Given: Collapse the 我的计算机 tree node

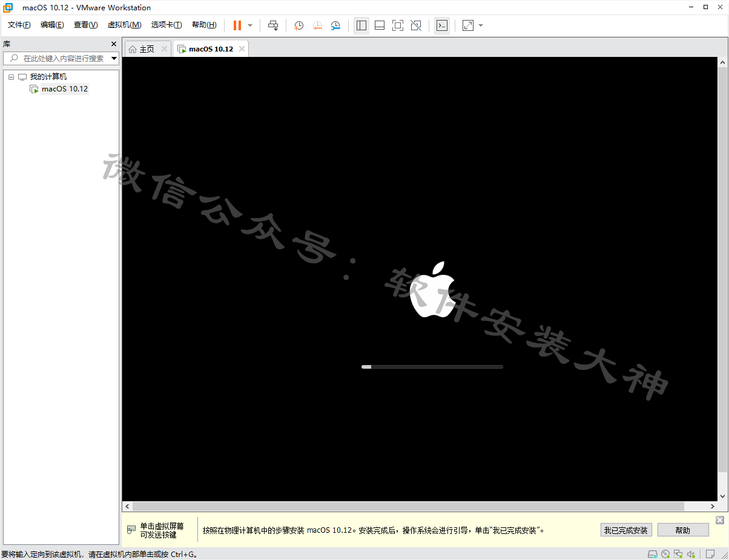Looking at the screenshot, I should 11,77.
